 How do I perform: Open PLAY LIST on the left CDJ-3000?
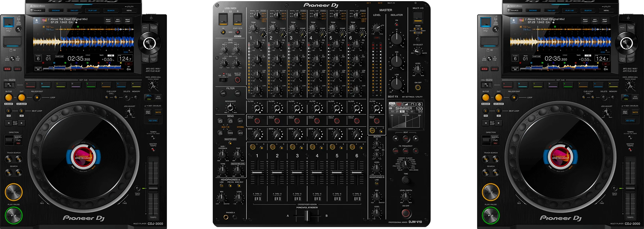[x=92, y=11]
